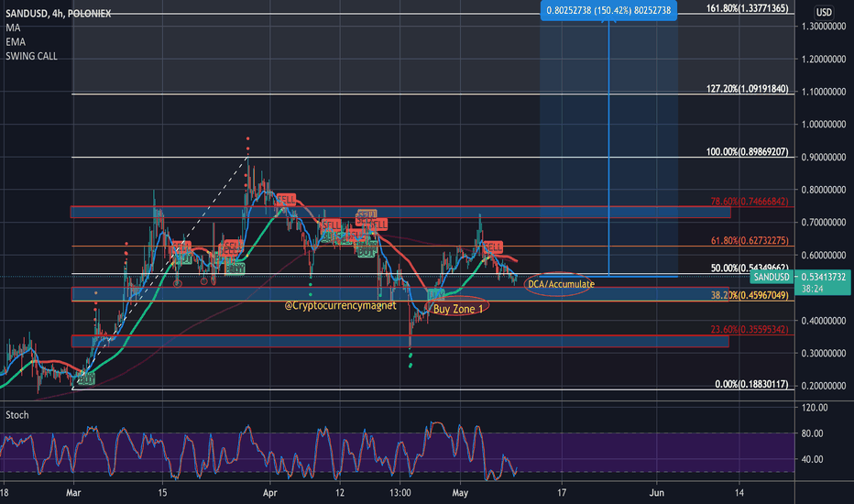Click the SANDUSD, 4h, POLONIEX symbol title

pyautogui.click(x=59, y=13)
